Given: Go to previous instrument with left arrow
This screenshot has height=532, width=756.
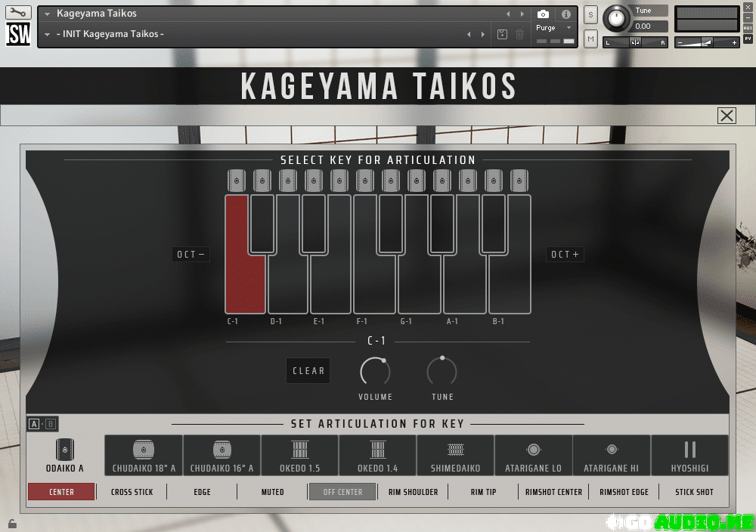Looking at the screenshot, I should click(x=508, y=14).
